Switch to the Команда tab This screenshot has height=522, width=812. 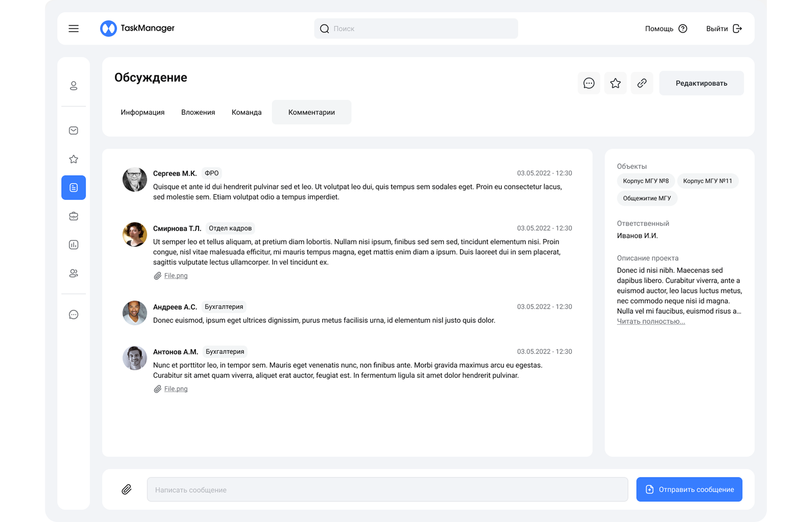point(246,112)
